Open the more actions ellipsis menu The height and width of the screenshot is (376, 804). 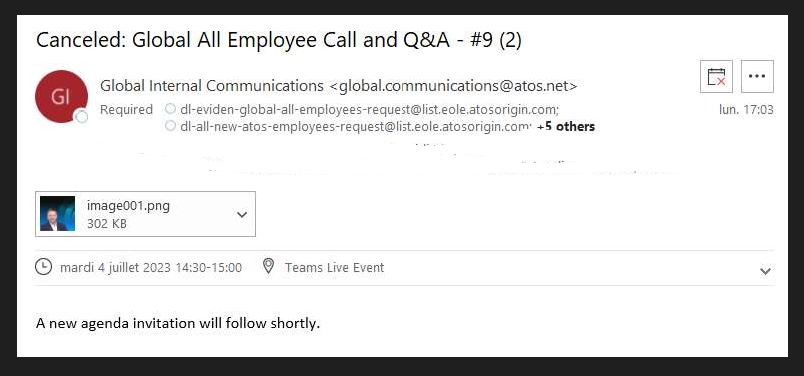click(757, 76)
